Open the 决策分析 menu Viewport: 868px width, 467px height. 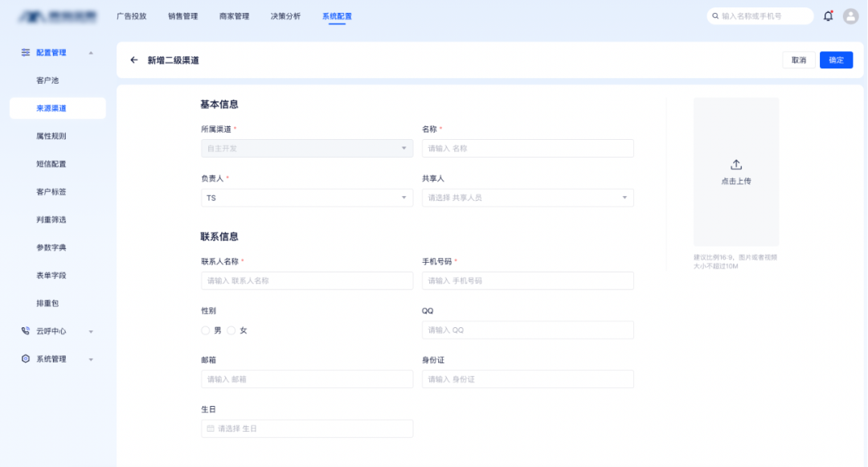pos(288,15)
